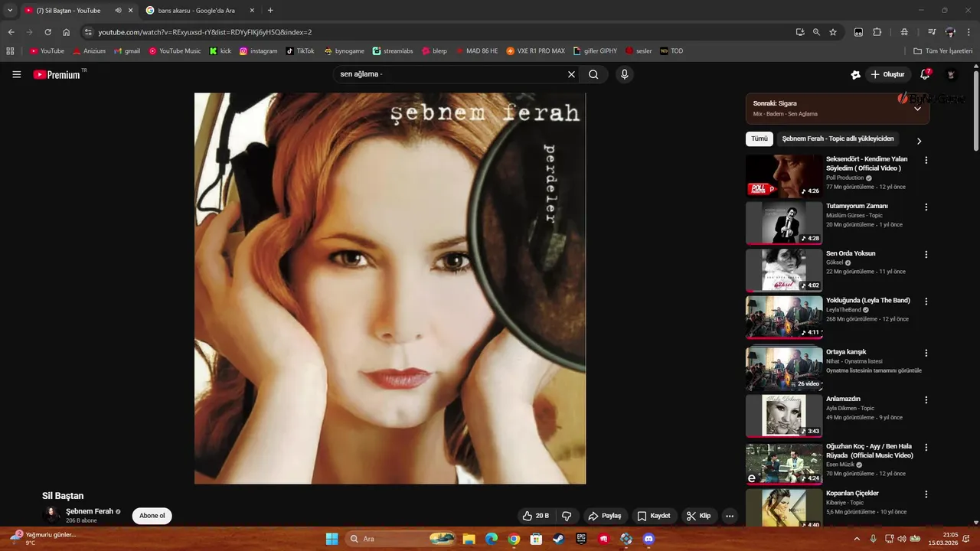Image resolution: width=980 pixels, height=551 pixels.
Task: Save the video with Kaydet
Action: [x=654, y=516]
